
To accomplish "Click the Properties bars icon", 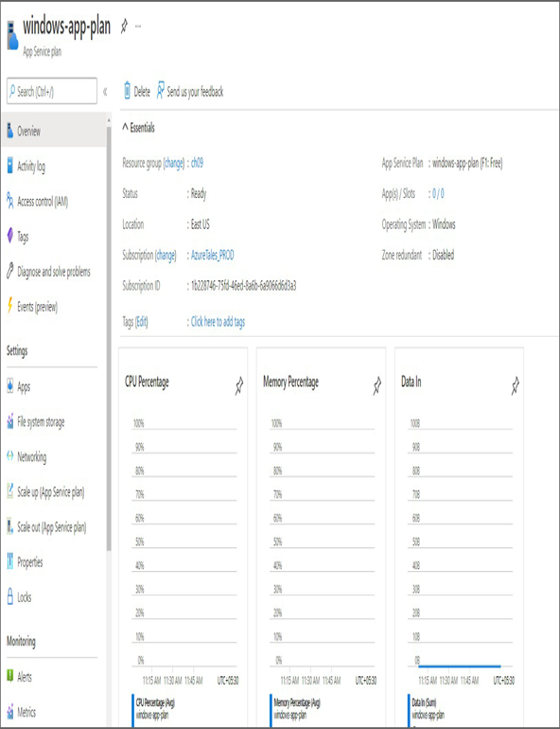I will tap(9, 561).
